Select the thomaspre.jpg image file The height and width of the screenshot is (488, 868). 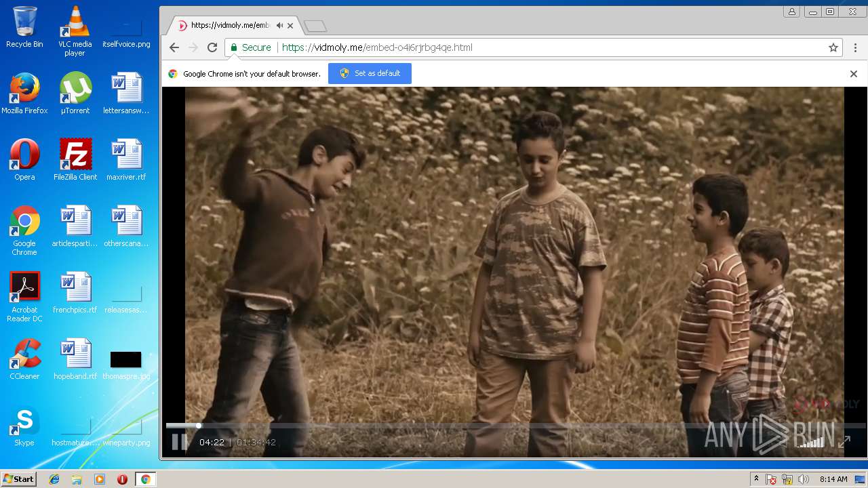(x=126, y=365)
